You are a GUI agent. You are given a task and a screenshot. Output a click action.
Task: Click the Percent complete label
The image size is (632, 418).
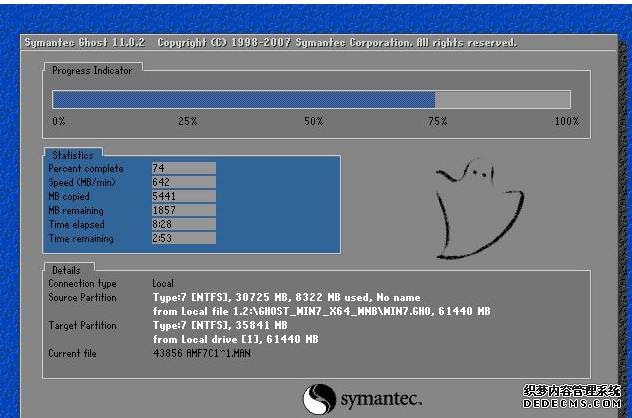(x=86, y=168)
